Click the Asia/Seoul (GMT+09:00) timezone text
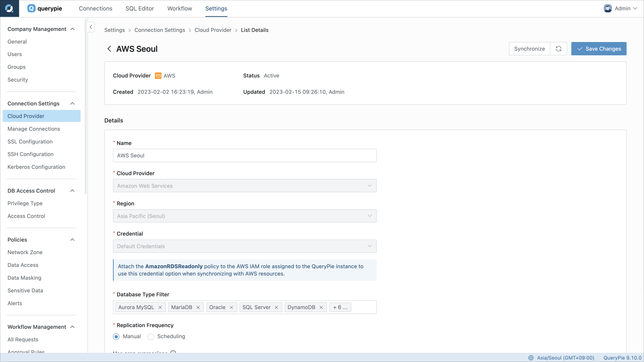 [566, 358]
